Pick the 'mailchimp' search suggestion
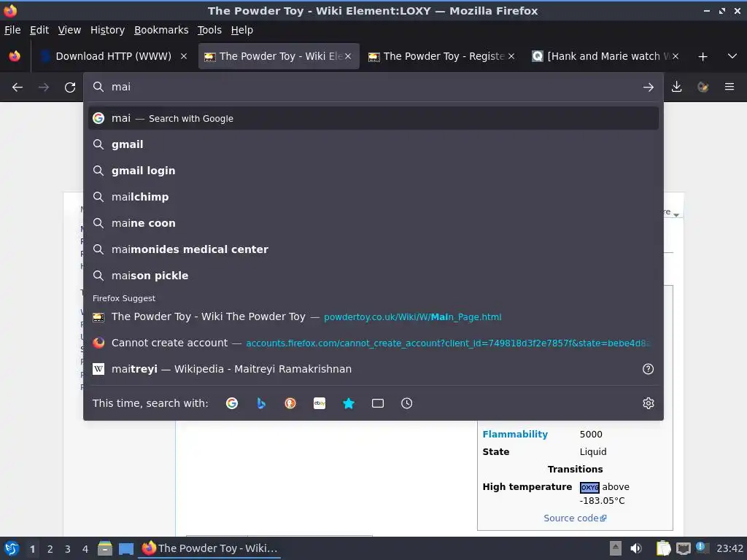The image size is (747, 560). pyautogui.click(x=373, y=197)
